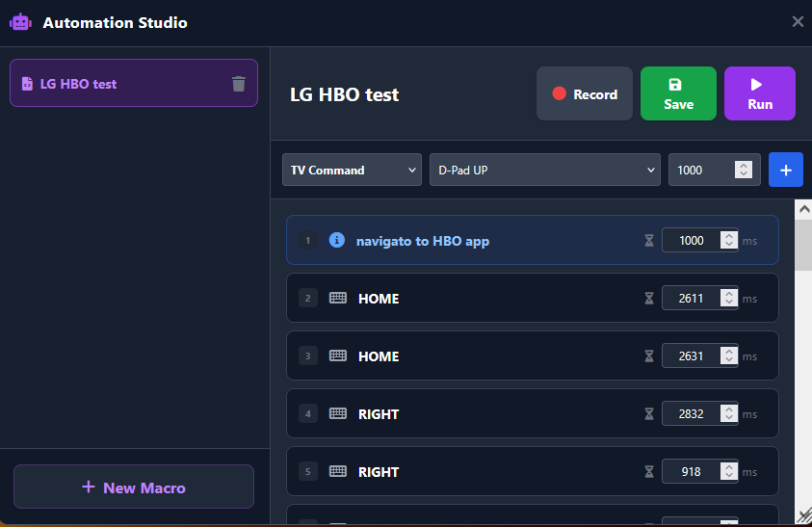Select step 5 RIGHT command label
Image resolution: width=812 pixels, height=527 pixels.
(379, 472)
